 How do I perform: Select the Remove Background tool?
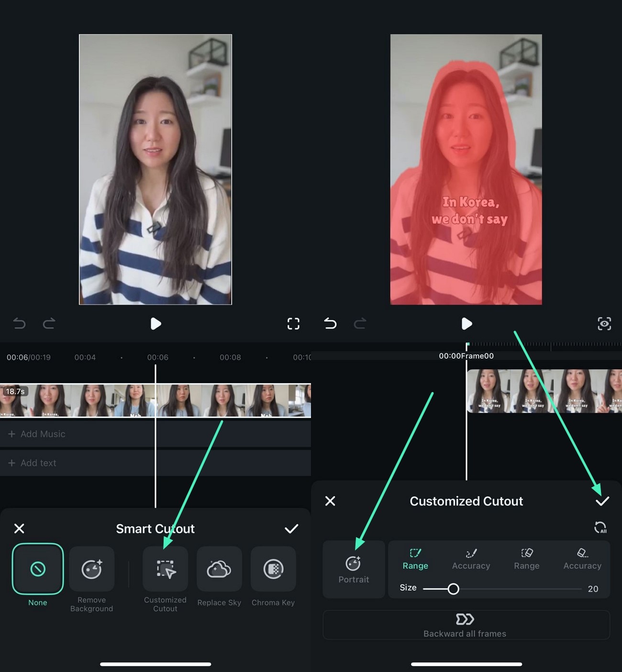click(91, 569)
